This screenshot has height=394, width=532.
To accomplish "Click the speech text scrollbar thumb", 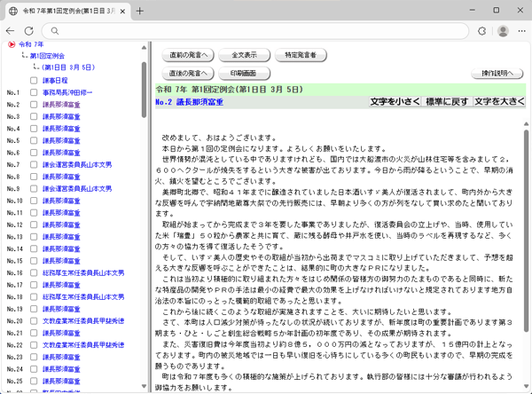I will pos(526,231).
